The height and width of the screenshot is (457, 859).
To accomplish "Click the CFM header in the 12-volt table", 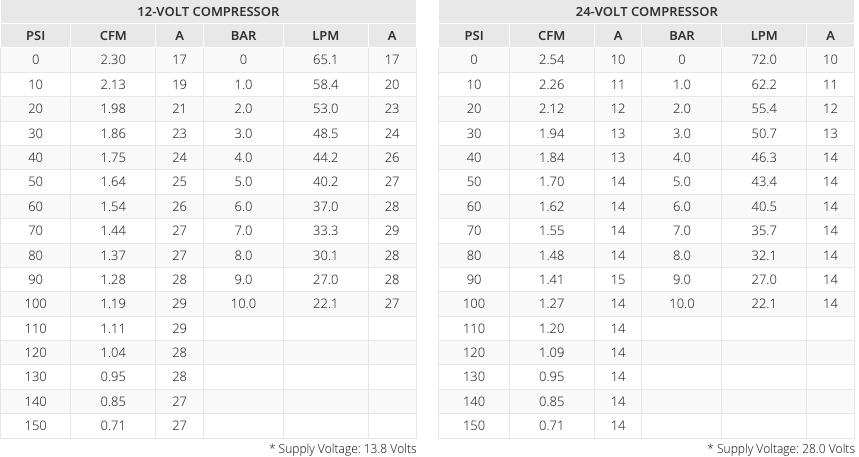I will point(113,36).
